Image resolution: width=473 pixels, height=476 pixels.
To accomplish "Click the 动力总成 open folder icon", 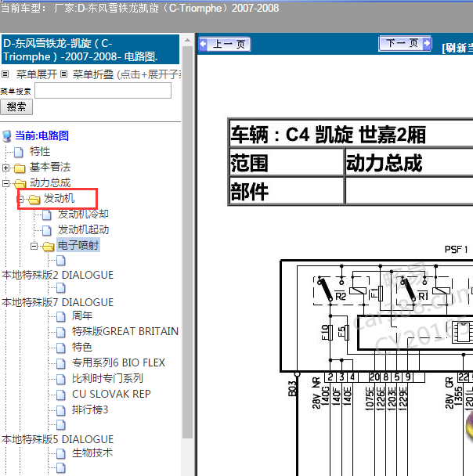I will pos(20,184).
